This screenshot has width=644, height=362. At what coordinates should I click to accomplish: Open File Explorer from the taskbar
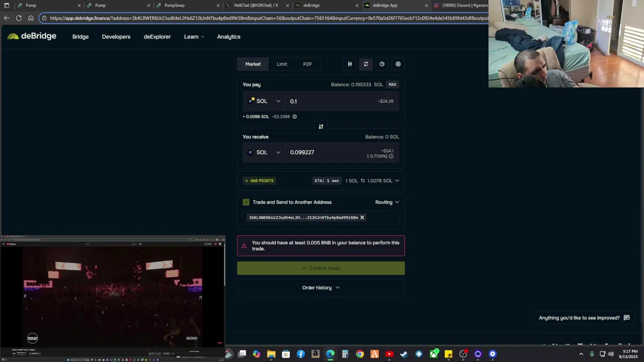271,354
